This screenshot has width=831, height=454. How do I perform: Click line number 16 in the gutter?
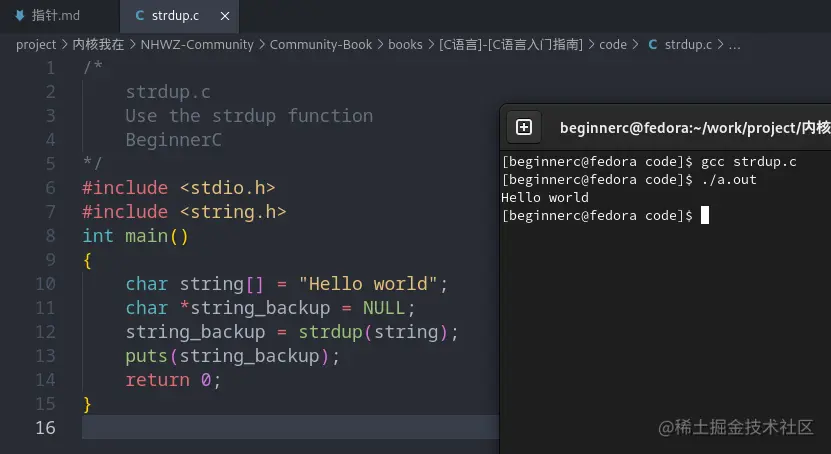coord(46,428)
